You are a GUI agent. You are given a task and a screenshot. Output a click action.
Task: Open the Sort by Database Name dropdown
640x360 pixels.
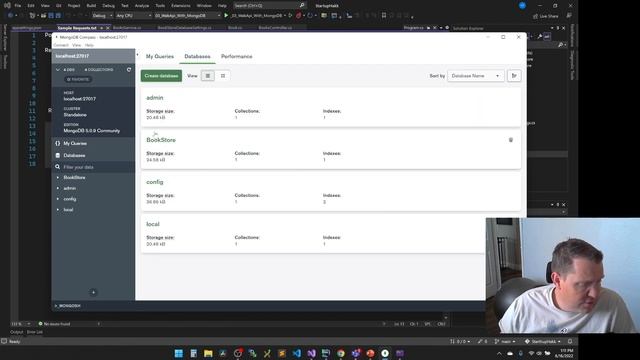(476, 76)
